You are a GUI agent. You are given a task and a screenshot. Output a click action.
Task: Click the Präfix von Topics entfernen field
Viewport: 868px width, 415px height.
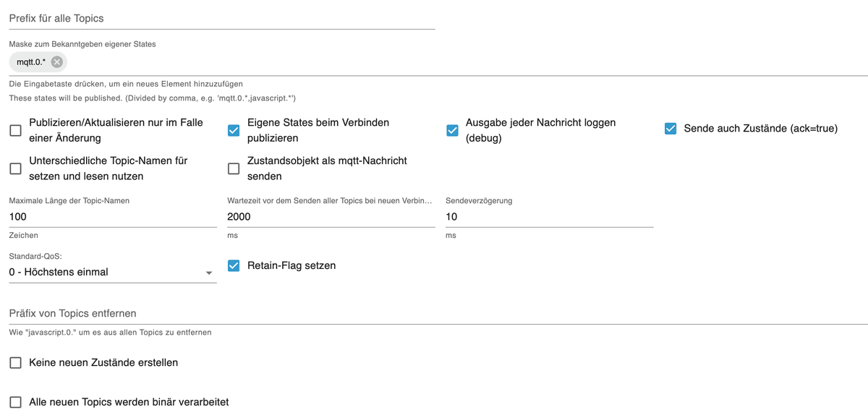434,313
